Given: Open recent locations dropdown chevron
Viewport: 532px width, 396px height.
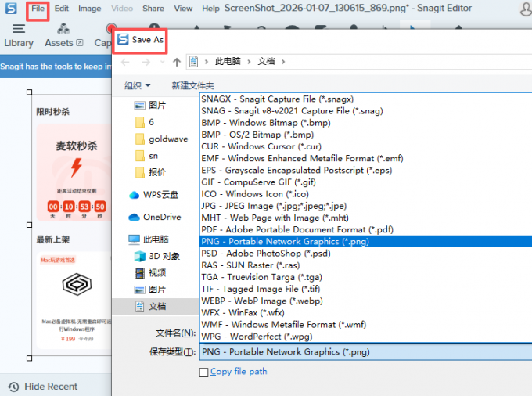Looking at the screenshot, I should 162,62.
